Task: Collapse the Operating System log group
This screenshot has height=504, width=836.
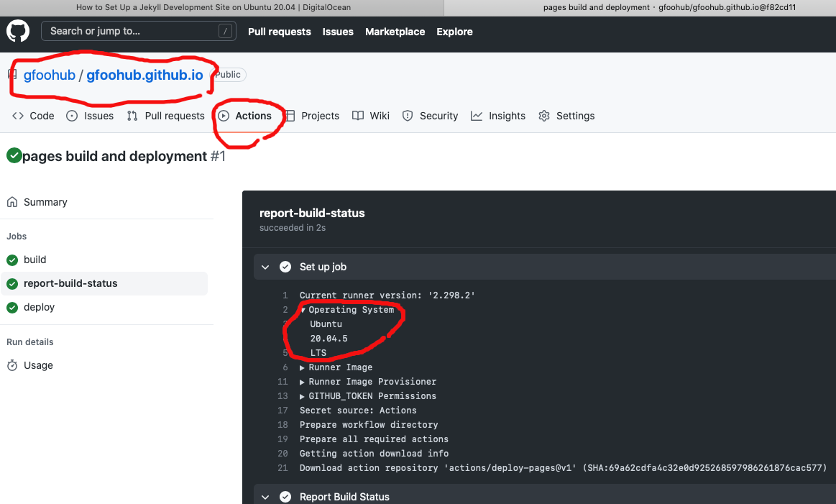Action: coord(303,310)
